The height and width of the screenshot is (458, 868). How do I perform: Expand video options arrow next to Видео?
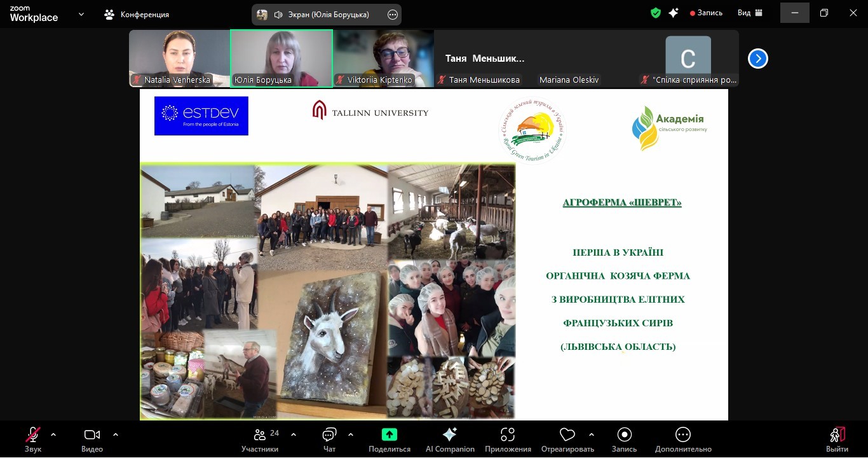[x=116, y=434]
